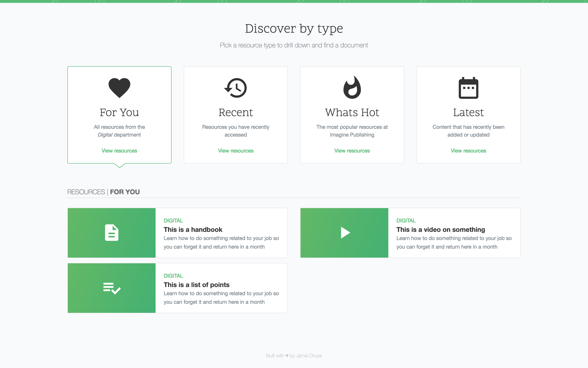The width and height of the screenshot is (588, 368).
Task: Click the video resource description text
Action: click(x=454, y=242)
